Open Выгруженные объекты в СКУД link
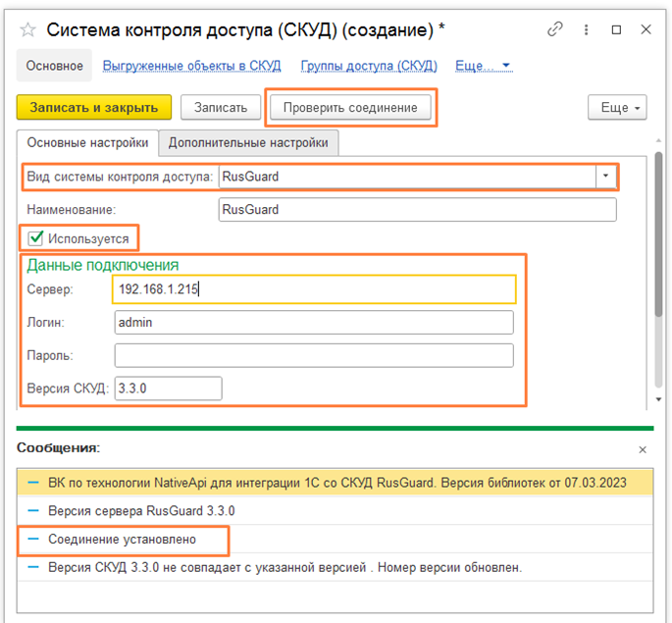This screenshot has width=672, height=623. tap(191, 66)
